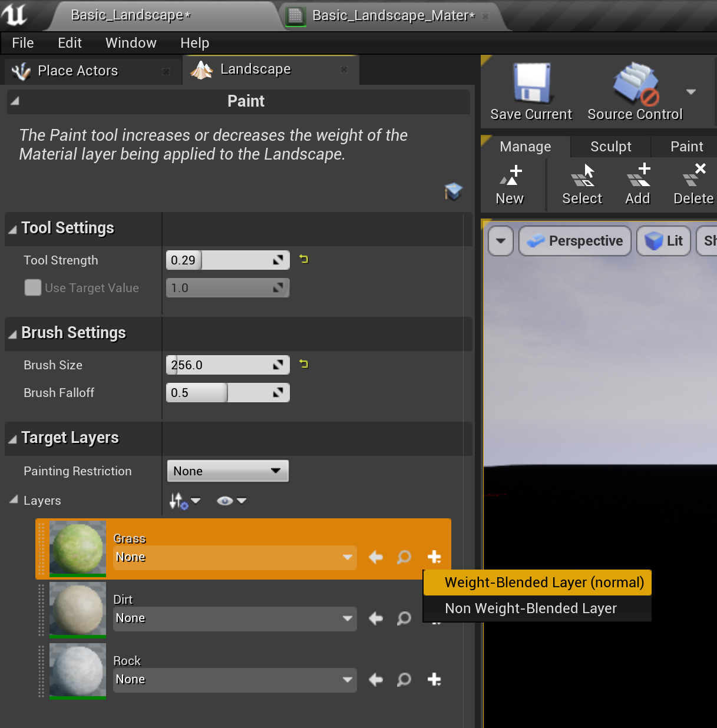This screenshot has height=728, width=717.
Task: Click the Lit shading mode button
Action: 663,241
